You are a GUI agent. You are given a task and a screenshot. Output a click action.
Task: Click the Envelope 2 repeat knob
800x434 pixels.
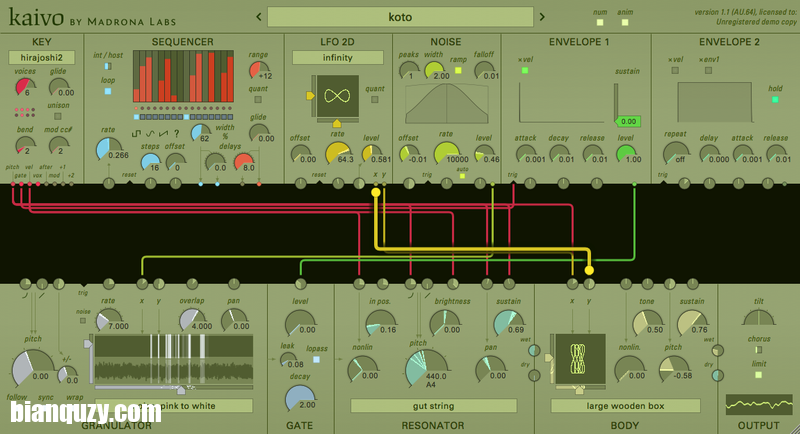(675, 153)
